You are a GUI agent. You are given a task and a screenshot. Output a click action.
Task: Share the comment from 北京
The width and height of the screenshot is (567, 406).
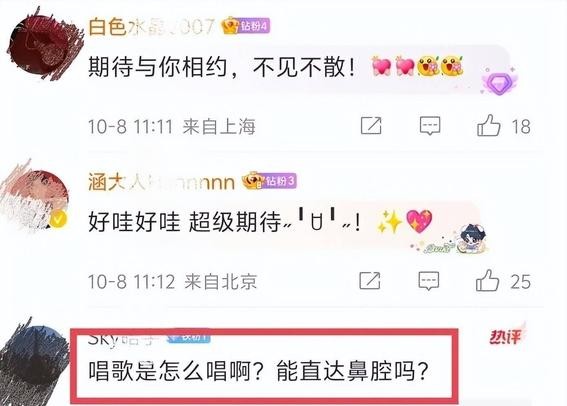370,280
